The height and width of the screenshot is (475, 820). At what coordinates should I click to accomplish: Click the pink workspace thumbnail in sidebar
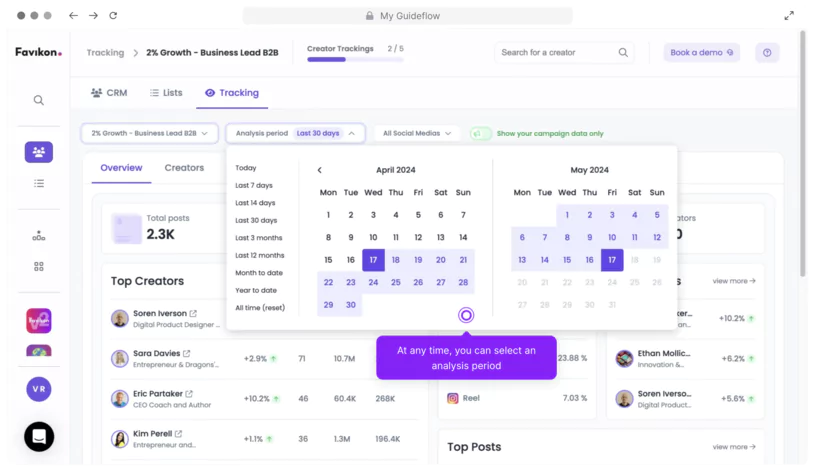pyautogui.click(x=39, y=321)
